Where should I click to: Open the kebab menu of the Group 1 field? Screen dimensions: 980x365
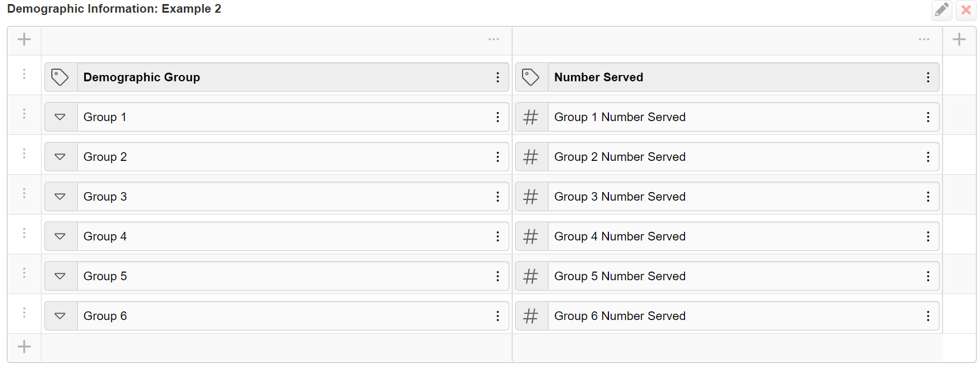(x=498, y=117)
